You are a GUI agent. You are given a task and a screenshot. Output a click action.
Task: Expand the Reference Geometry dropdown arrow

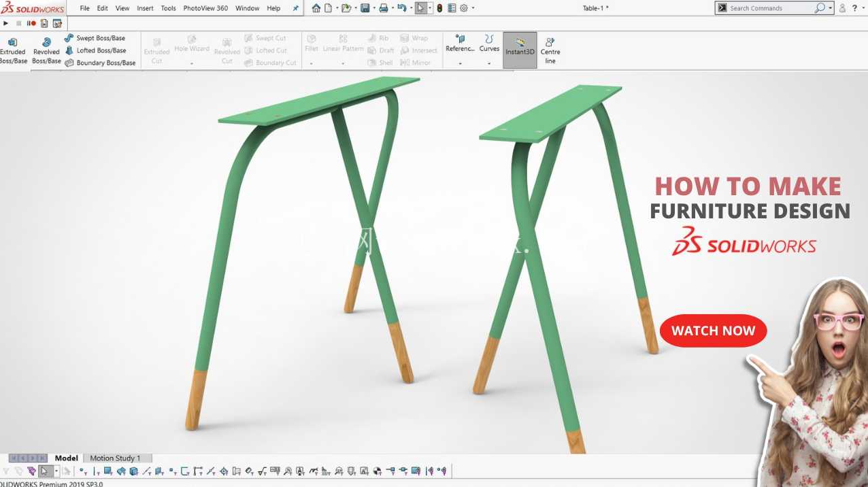click(x=460, y=63)
